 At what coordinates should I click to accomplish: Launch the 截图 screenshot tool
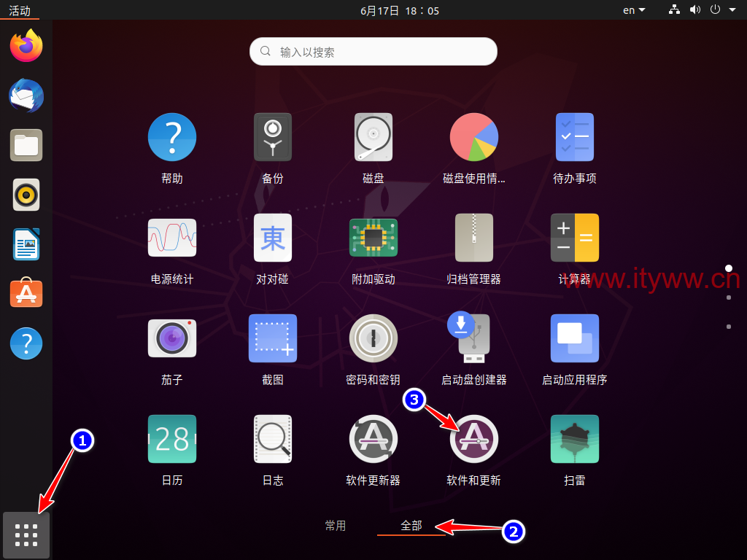pyautogui.click(x=273, y=338)
